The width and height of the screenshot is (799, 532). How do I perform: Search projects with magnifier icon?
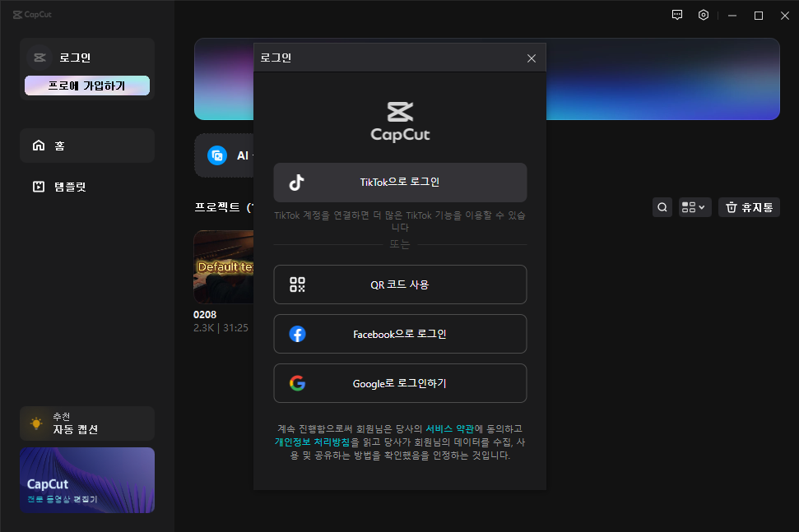pos(662,207)
